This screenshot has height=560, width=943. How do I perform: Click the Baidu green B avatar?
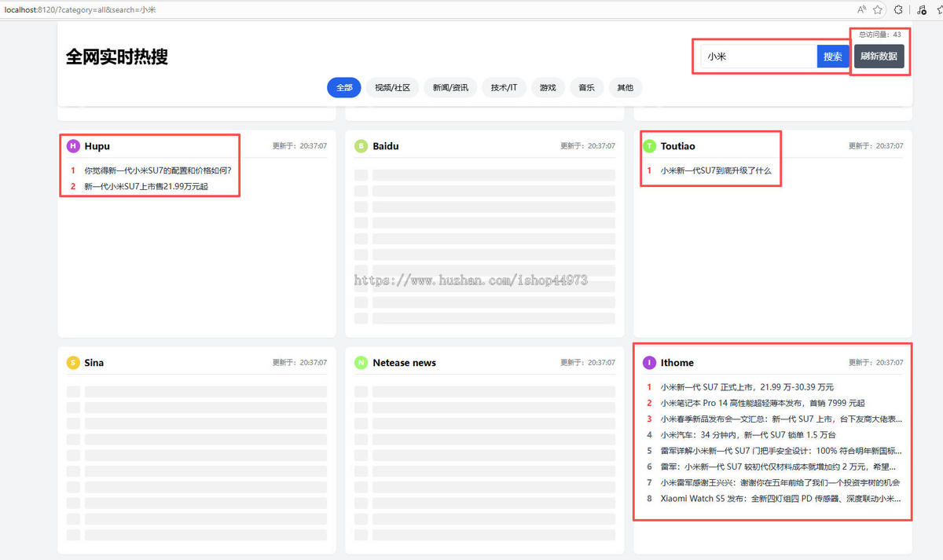pos(361,146)
